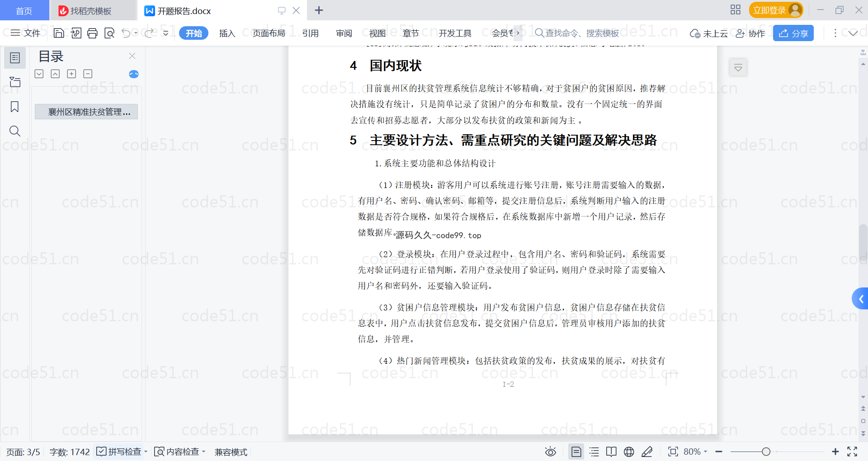Click the Undo arrow

(126, 33)
